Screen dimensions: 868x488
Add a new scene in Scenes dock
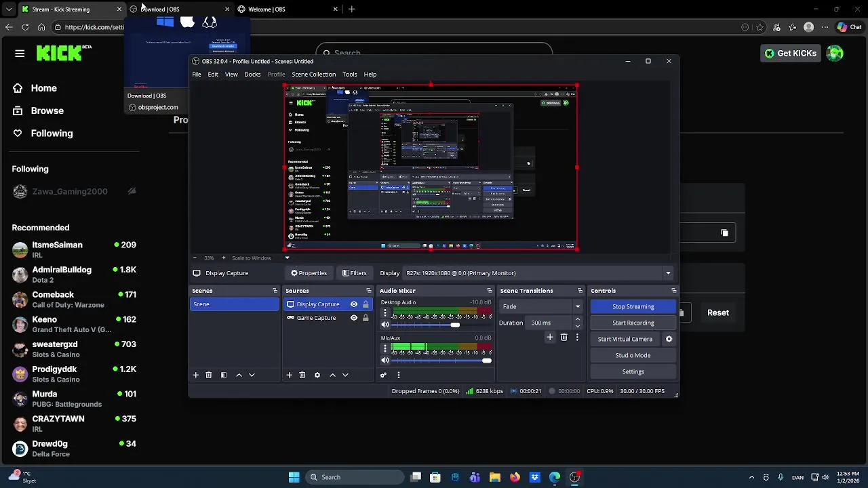[x=196, y=375]
